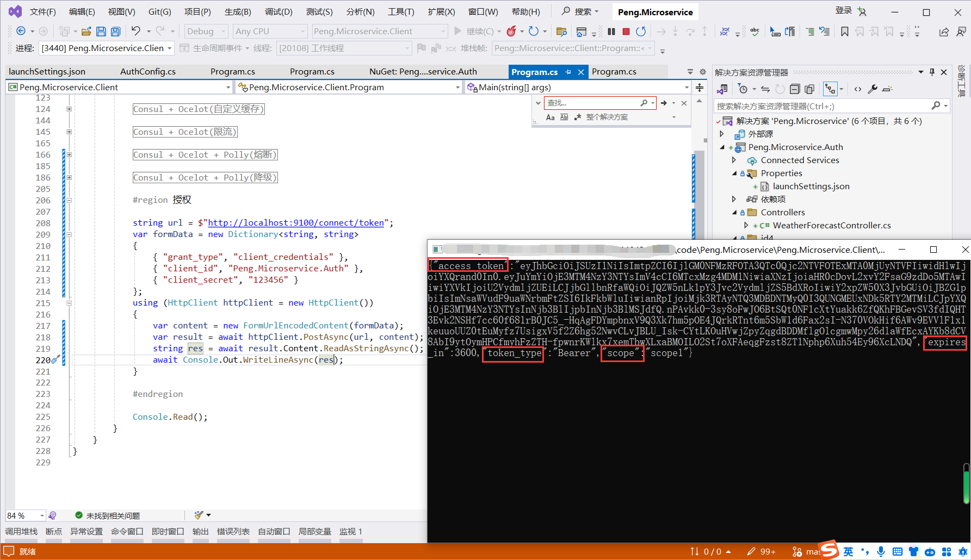This screenshot has width=971, height=560.
Task: Open Properties with the wrench icon
Action: [x=873, y=89]
